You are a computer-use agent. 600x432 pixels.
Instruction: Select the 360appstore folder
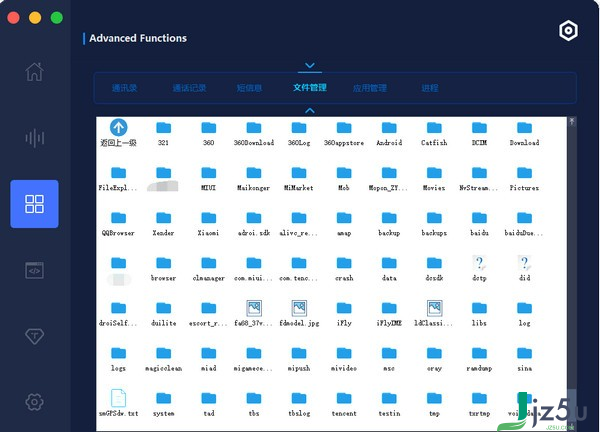pos(344,133)
